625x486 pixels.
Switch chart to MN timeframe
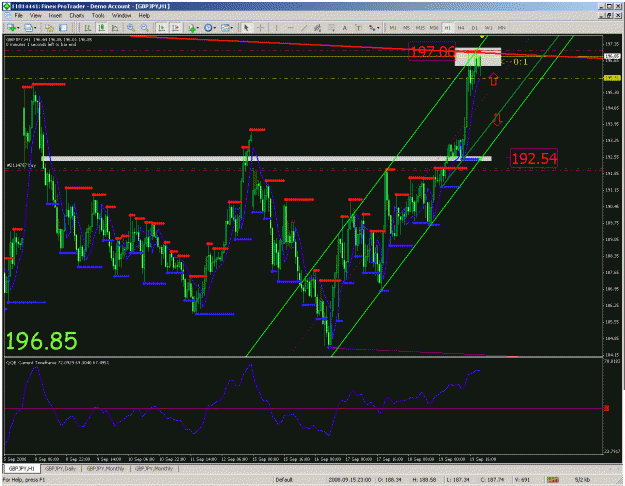tap(502, 28)
